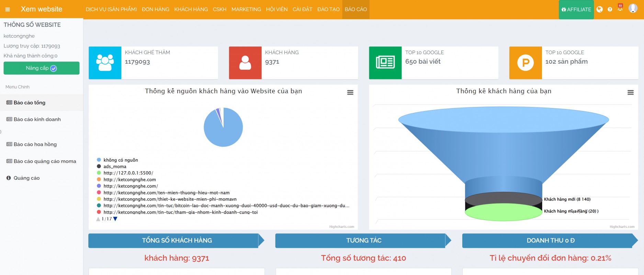Screen dimensions: 644x275
Task: Toggle 'http://127.0.0.1:5500/' legend series
Action: 128,173
